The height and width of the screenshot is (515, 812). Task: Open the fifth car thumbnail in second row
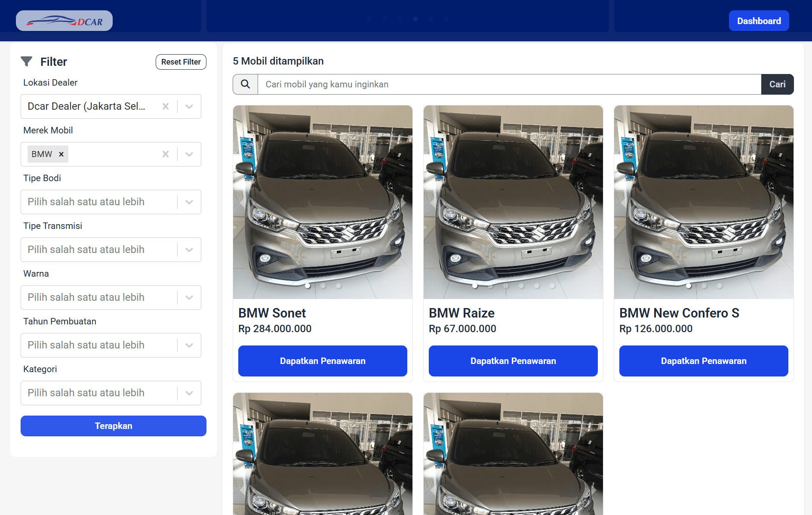(x=513, y=454)
